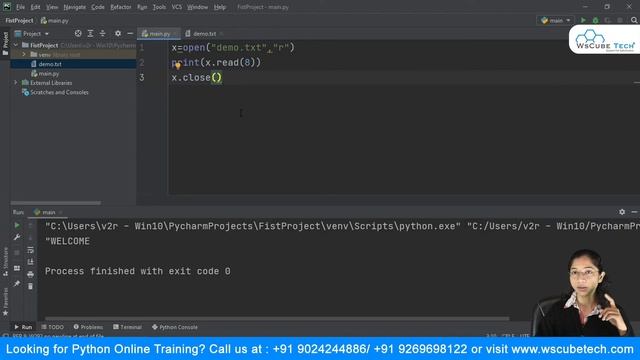The height and width of the screenshot is (360, 640).
Task: Click the 'Process finished with exit code 0' text
Action: (138, 271)
